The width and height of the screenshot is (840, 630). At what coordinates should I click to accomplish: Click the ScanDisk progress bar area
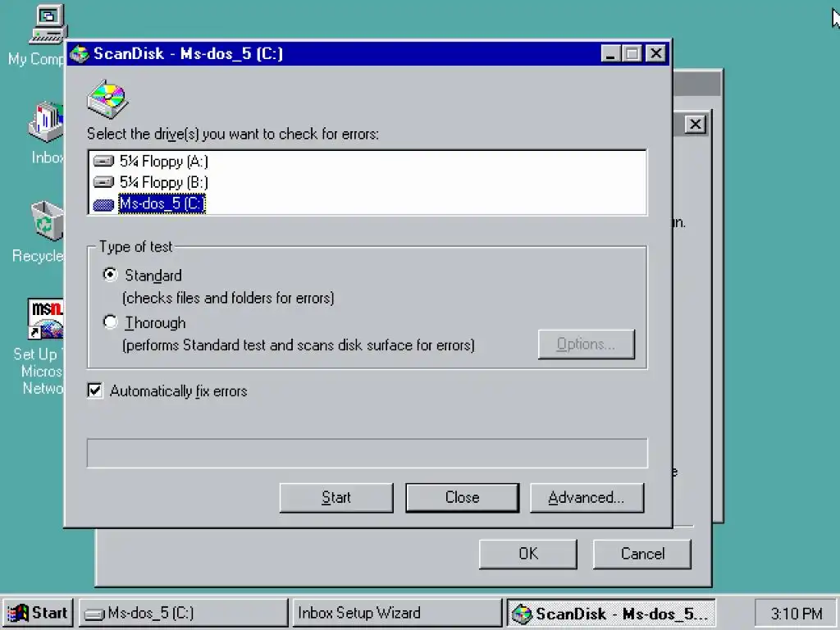(x=367, y=453)
